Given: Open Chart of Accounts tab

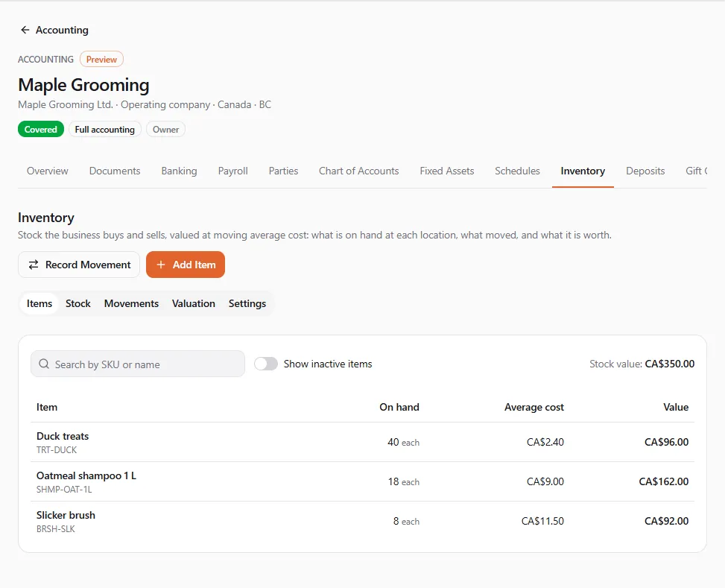Looking at the screenshot, I should point(359,171).
